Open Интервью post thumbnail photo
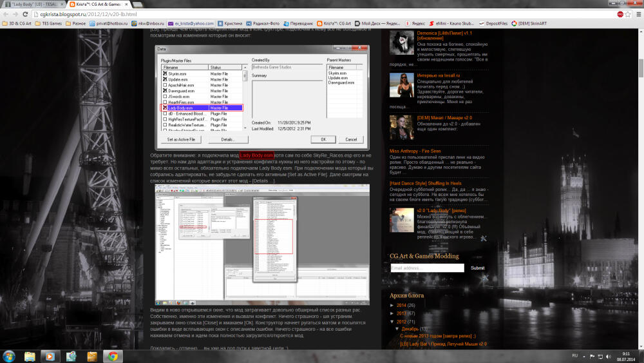The image size is (644, 363). pos(402,85)
